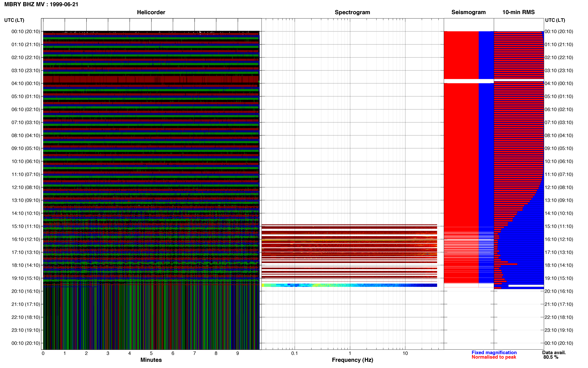Click minutes tick label 0 under the helicorder

[43, 353]
